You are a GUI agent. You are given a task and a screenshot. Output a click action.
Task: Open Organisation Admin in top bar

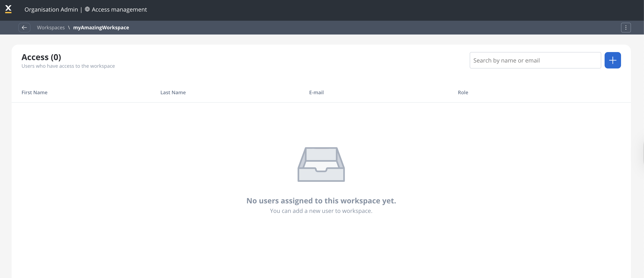click(51, 10)
